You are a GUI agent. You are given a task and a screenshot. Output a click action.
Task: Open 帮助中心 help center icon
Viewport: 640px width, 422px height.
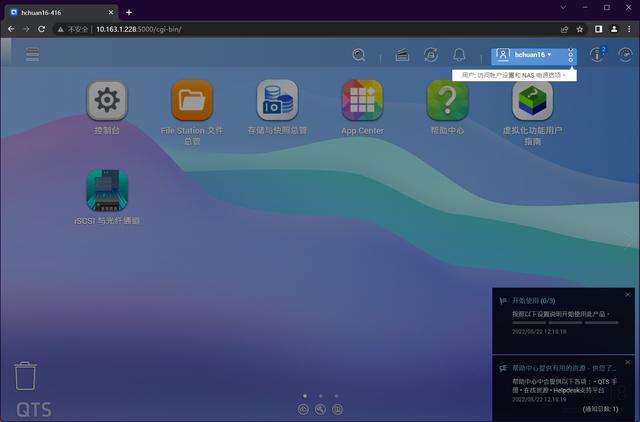[447, 100]
